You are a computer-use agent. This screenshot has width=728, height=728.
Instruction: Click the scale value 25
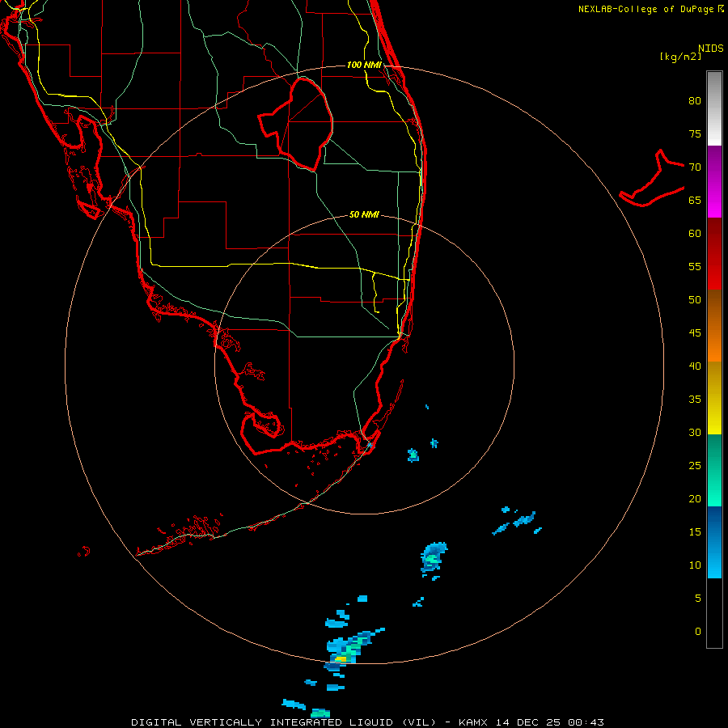click(695, 466)
